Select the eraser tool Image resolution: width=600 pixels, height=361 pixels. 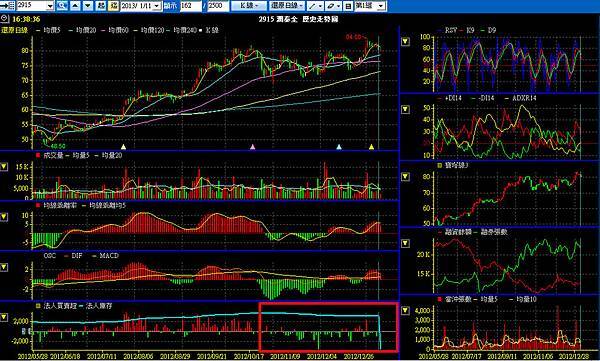(331, 6)
